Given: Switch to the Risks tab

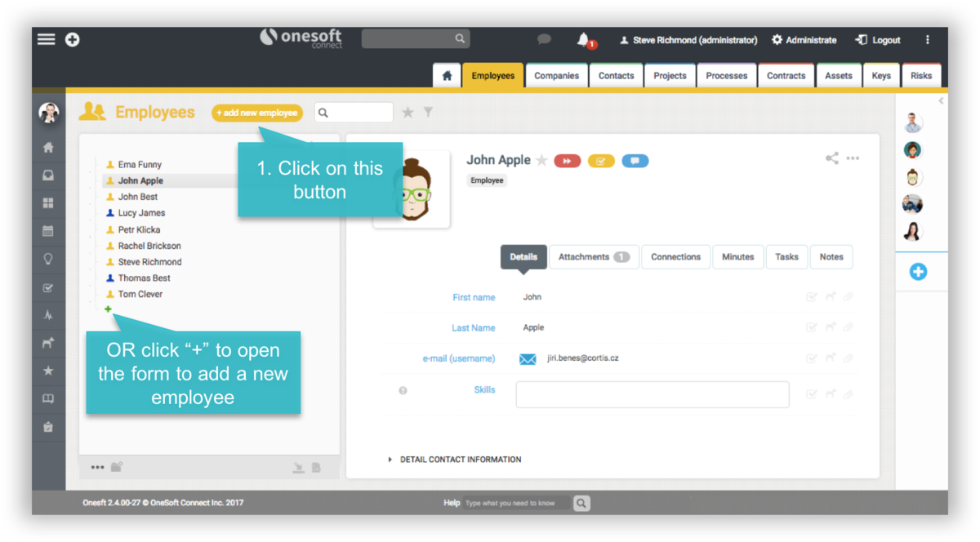Looking at the screenshot, I should pos(921,75).
